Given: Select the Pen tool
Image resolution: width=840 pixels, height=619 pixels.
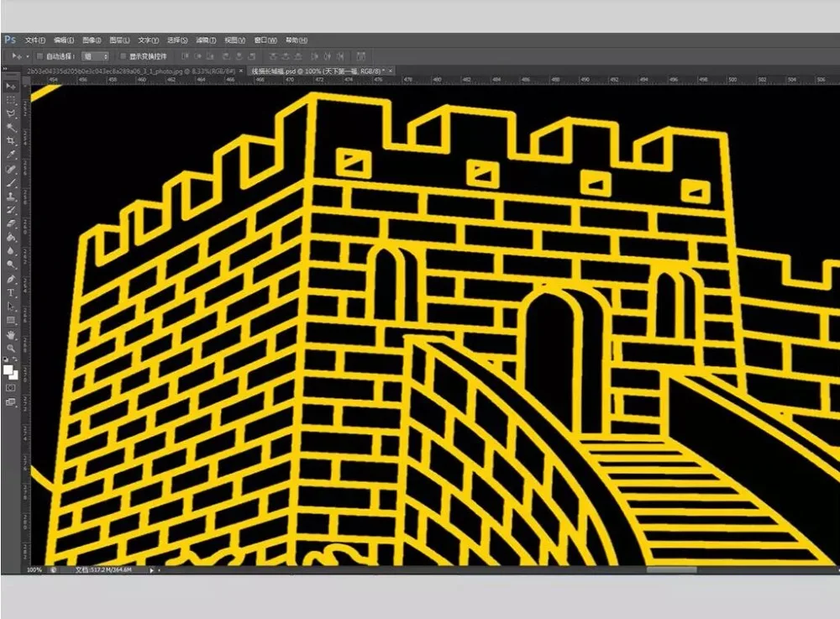Looking at the screenshot, I should coord(11,279).
